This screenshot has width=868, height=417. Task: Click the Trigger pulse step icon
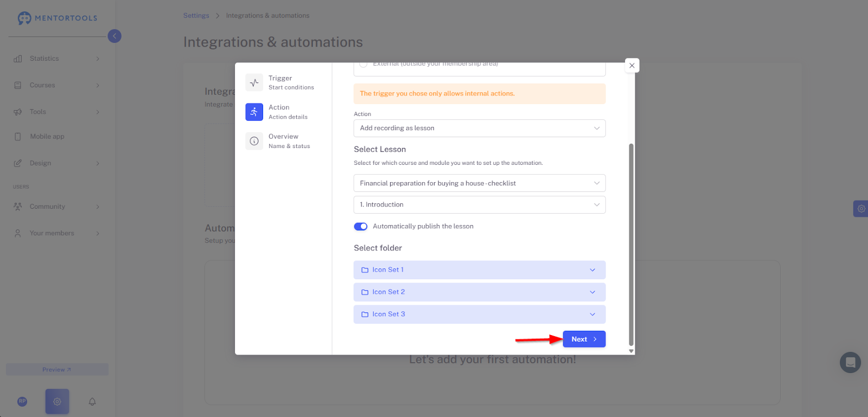click(254, 82)
